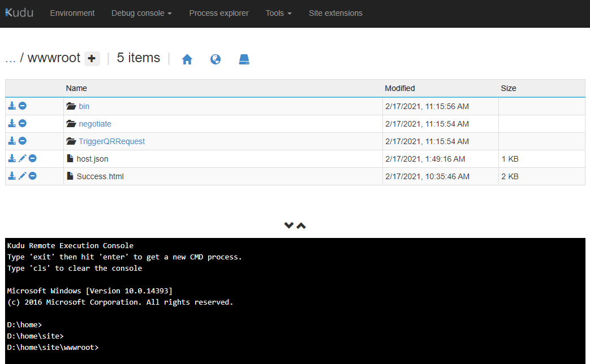The height and width of the screenshot is (364, 590).
Task: Open the globe site root icon
Action: click(x=216, y=59)
